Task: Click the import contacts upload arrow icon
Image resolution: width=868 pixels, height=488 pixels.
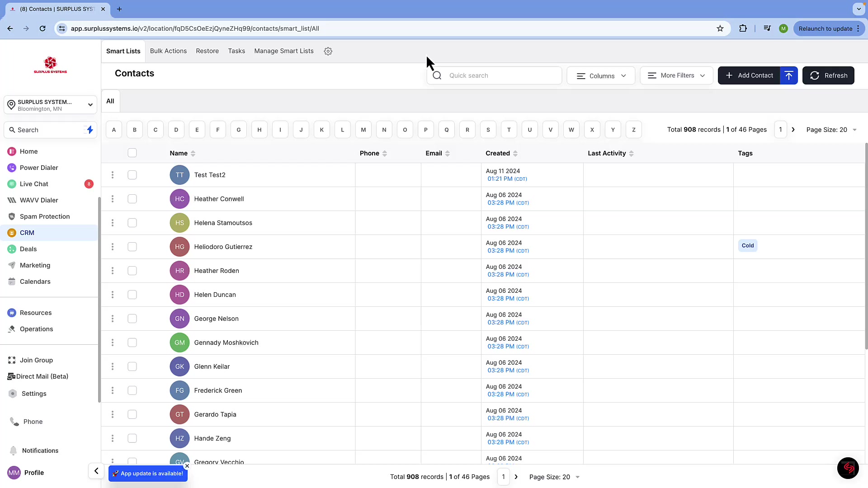Action: [x=789, y=75]
